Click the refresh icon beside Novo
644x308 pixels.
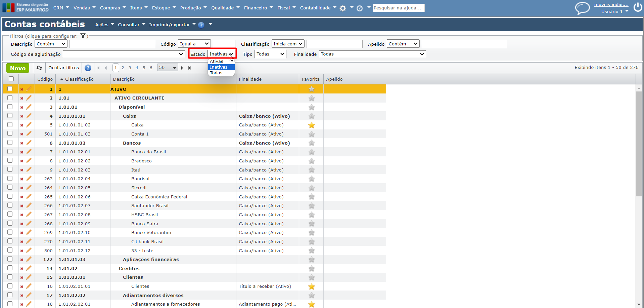tap(39, 68)
